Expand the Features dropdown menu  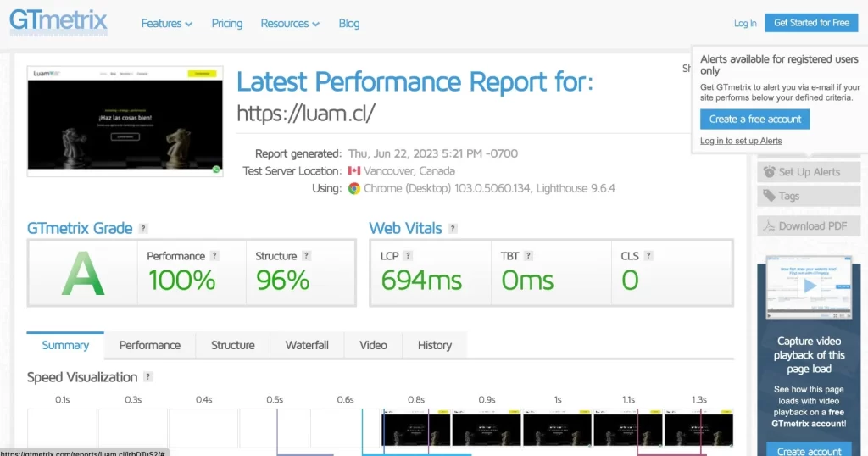pyautogui.click(x=166, y=24)
